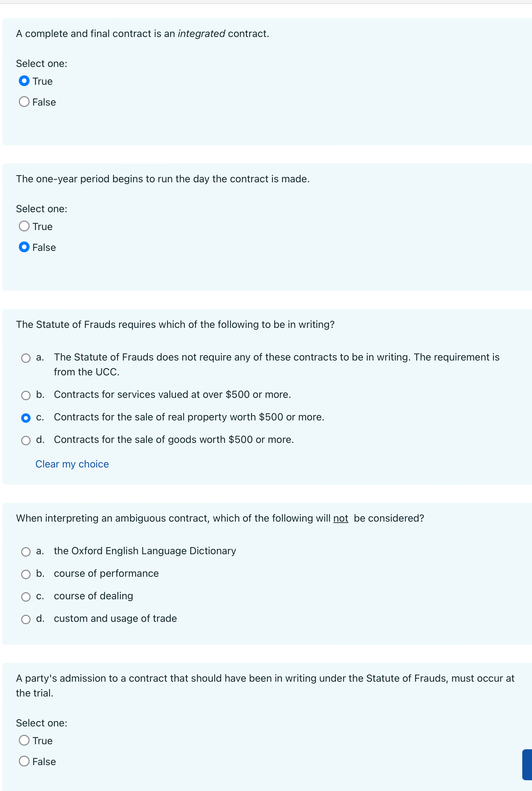
Task: Select course of dealing option
Action: tap(26, 597)
